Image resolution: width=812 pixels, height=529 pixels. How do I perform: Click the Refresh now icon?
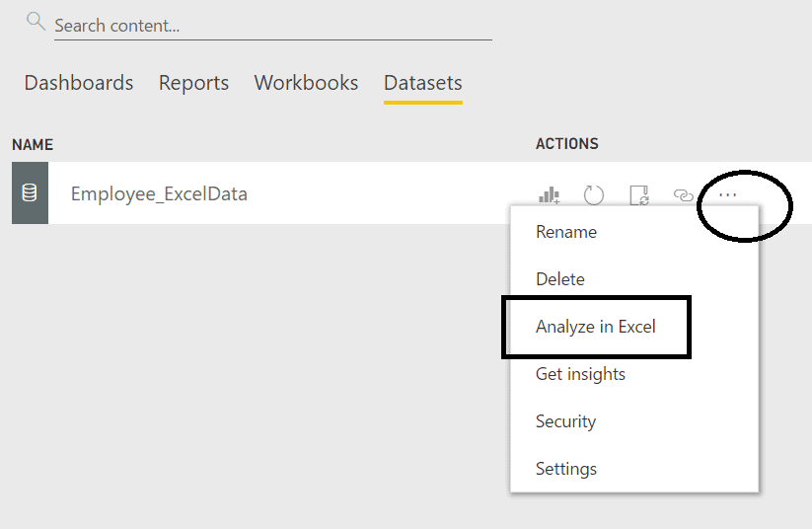(x=594, y=195)
